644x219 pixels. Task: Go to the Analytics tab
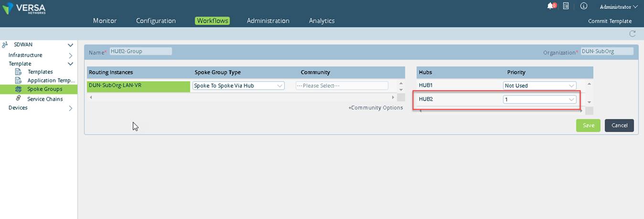pos(322,21)
